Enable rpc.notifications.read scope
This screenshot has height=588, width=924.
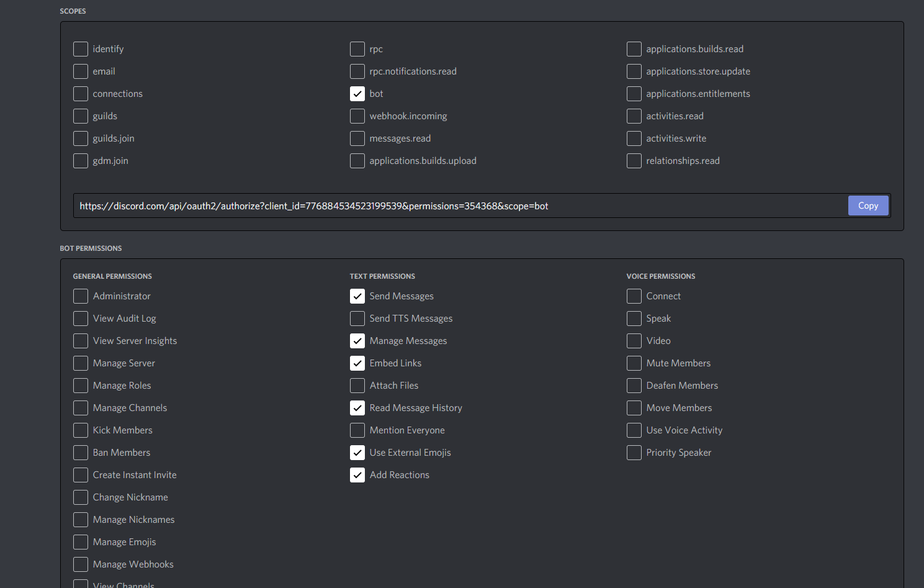[357, 71]
